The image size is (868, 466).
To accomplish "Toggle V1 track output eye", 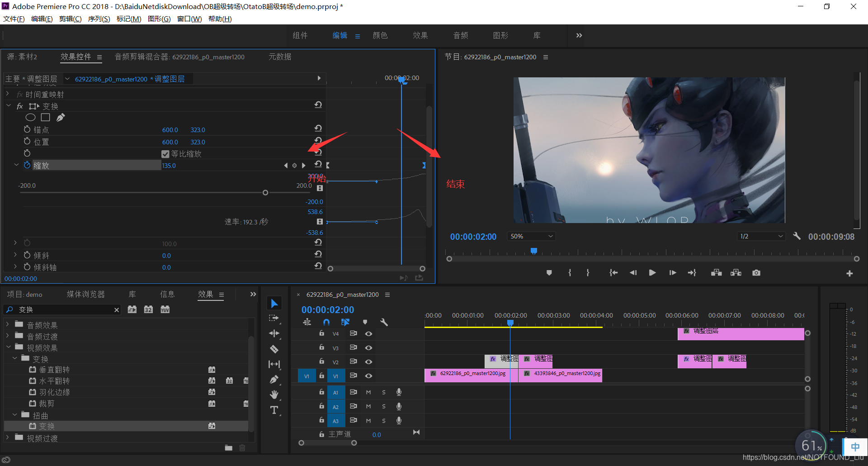I will tap(369, 376).
